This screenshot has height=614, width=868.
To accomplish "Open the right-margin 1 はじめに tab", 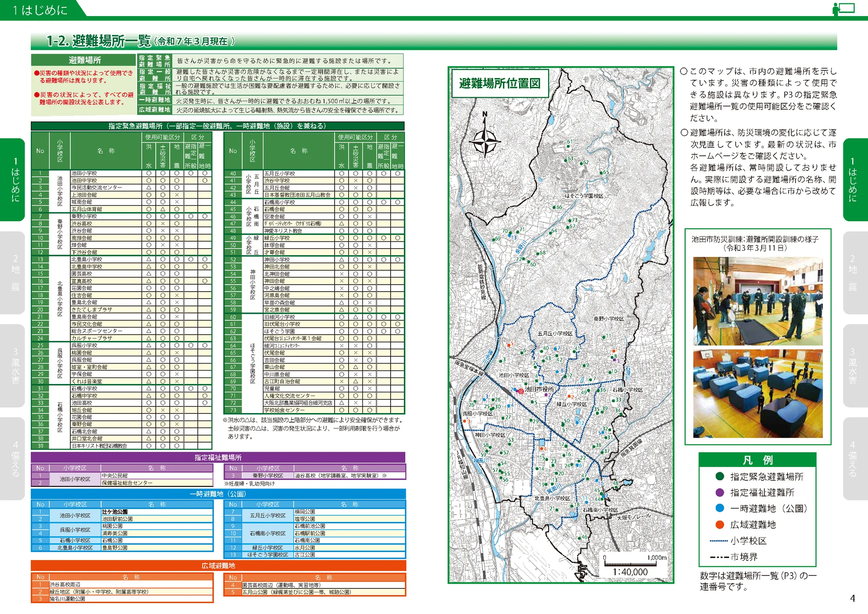I will pyautogui.click(x=855, y=180).
